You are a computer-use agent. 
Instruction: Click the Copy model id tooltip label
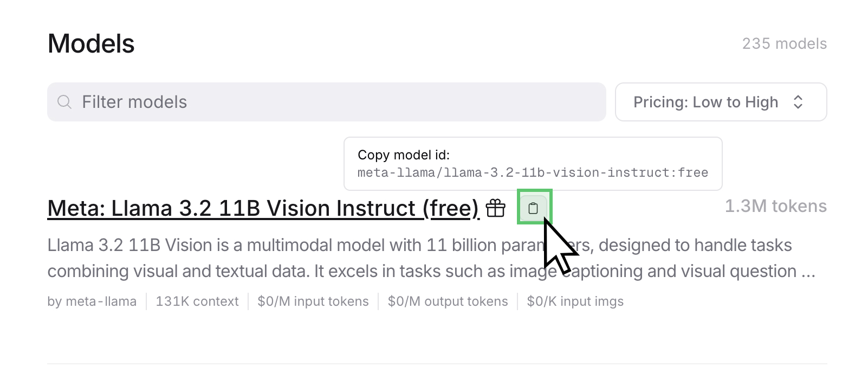[x=404, y=155]
